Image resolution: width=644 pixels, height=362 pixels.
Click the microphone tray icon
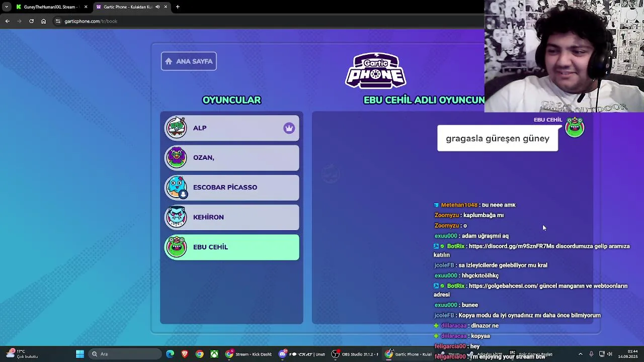[x=591, y=354]
